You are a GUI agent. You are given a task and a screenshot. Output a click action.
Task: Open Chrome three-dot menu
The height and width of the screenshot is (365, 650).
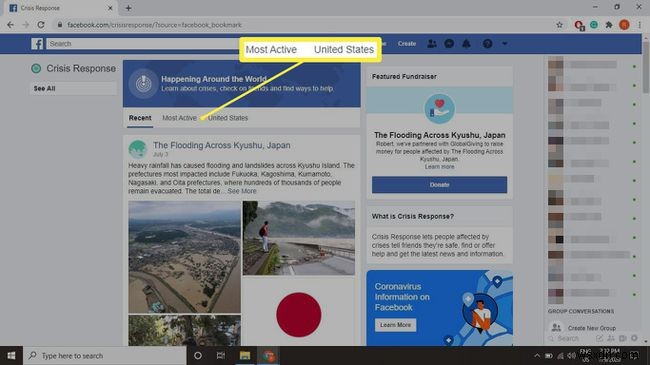pos(639,25)
